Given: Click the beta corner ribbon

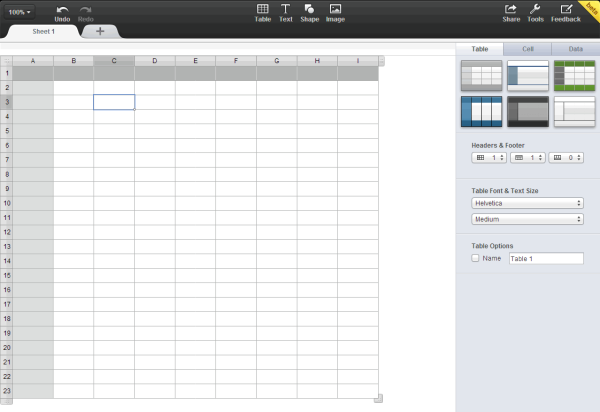Looking at the screenshot, I should pyautogui.click(x=591, y=8).
